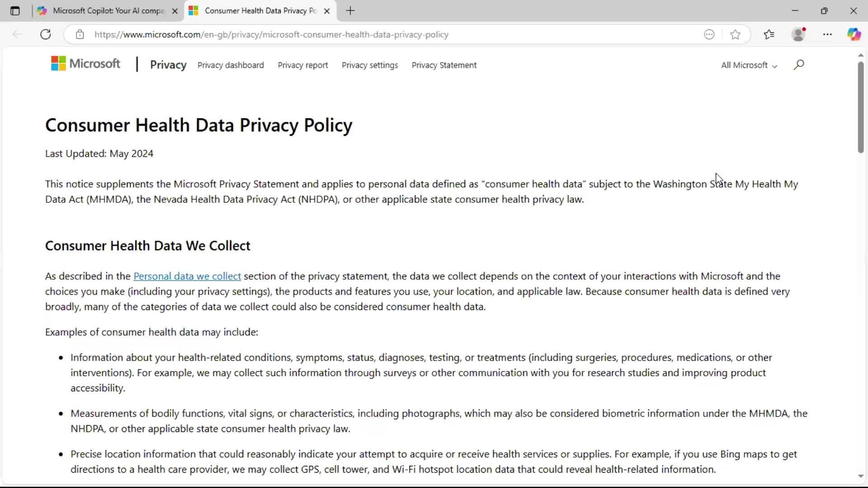Screen dimensions: 868x488
Task: Click the Last Updated: May 2024 text
Action: point(99,154)
